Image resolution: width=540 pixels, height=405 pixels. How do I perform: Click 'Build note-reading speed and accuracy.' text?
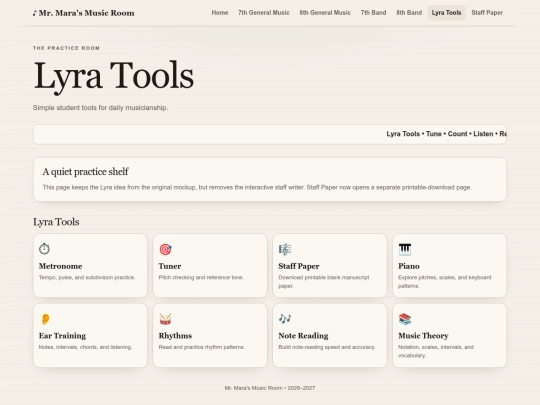point(326,347)
